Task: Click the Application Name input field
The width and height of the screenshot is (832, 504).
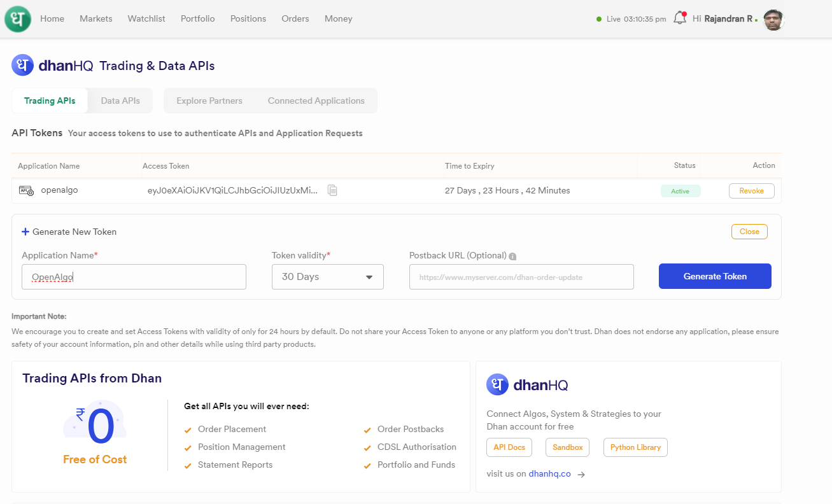Action: click(x=134, y=277)
